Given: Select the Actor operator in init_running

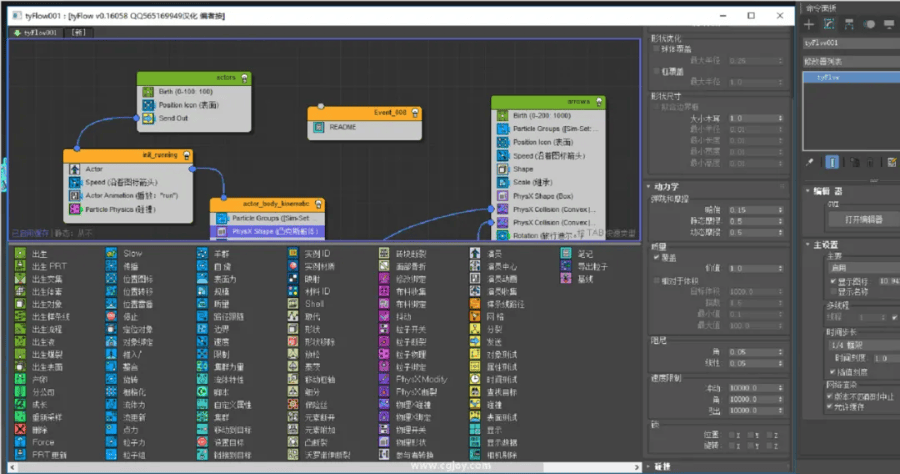Looking at the screenshot, I should (x=94, y=169).
